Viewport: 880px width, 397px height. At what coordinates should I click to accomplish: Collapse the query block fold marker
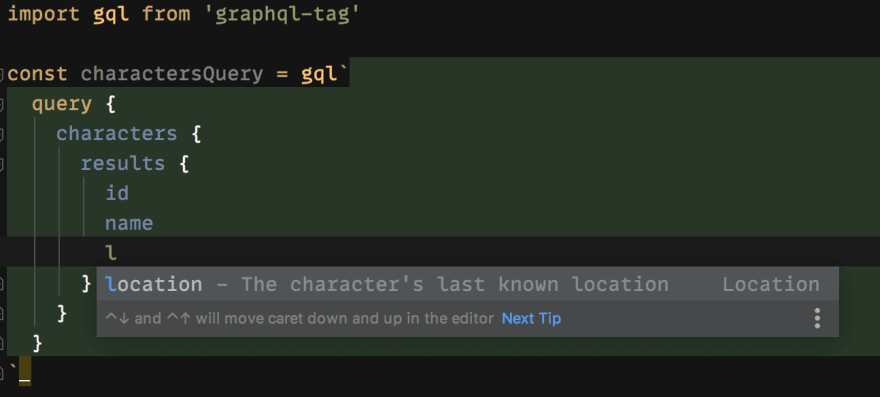point(2,104)
